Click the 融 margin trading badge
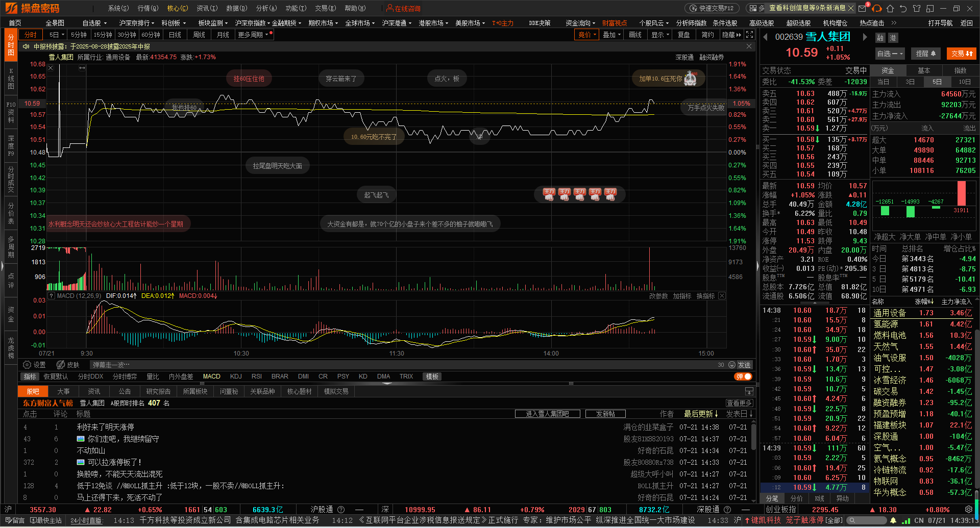The height and width of the screenshot is (528, 980). pos(880,38)
